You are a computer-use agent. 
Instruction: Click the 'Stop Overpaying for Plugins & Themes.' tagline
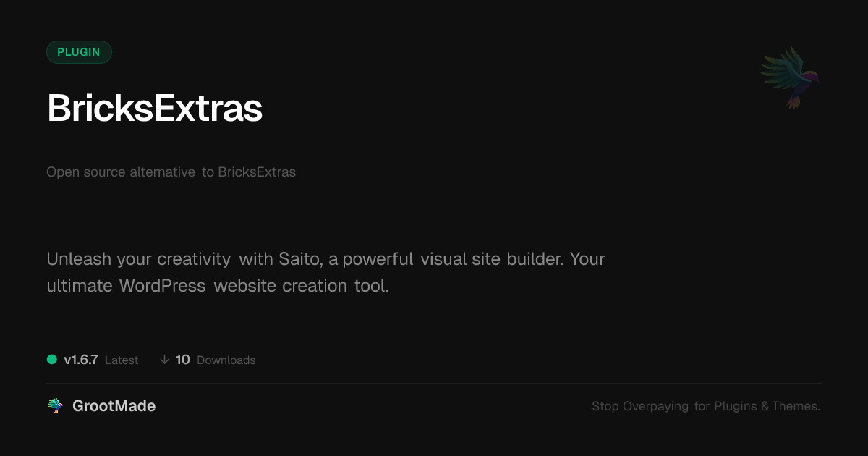click(x=705, y=406)
